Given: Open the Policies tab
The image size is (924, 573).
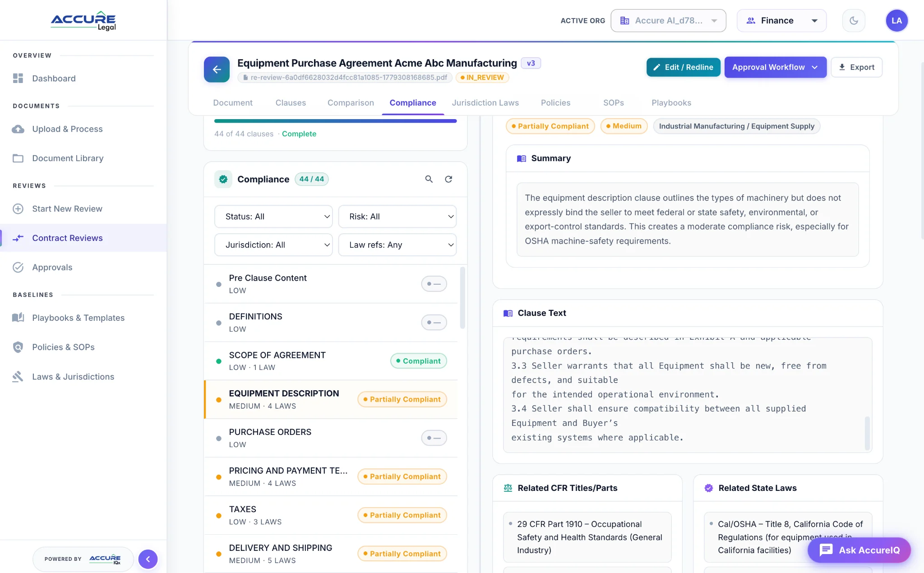Looking at the screenshot, I should tap(555, 103).
